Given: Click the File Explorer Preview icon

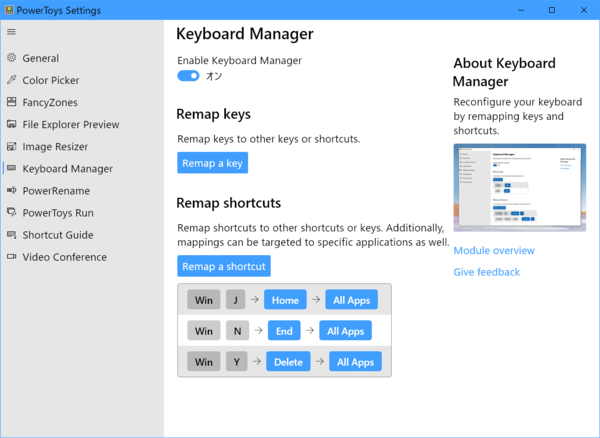Looking at the screenshot, I should coord(11,124).
